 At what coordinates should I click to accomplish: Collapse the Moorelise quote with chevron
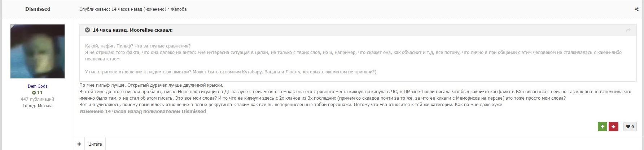(x=87, y=30)
